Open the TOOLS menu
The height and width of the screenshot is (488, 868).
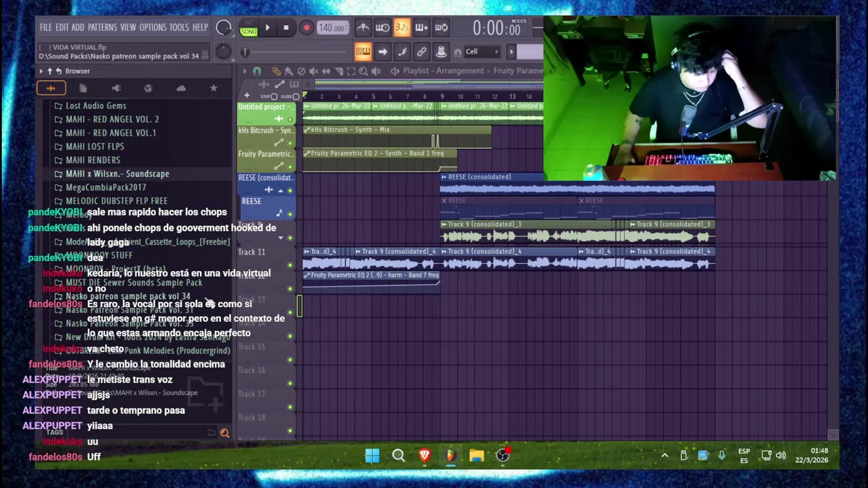(x=179, y=28)
